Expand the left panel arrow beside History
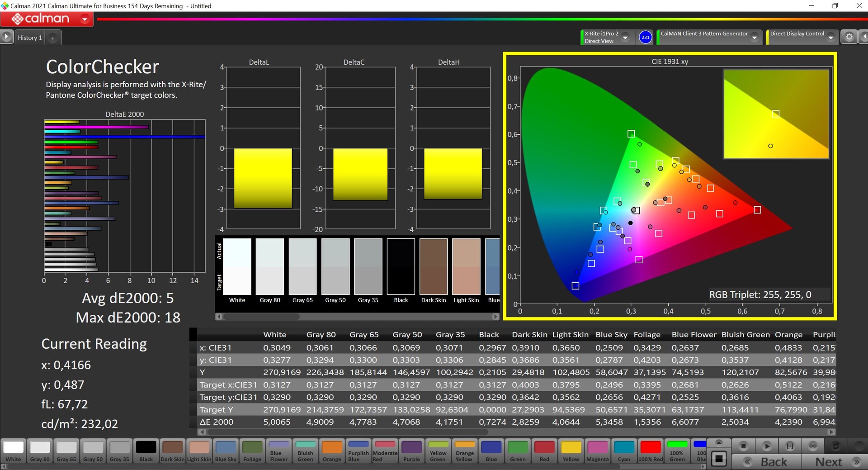 tap(6, 37)
